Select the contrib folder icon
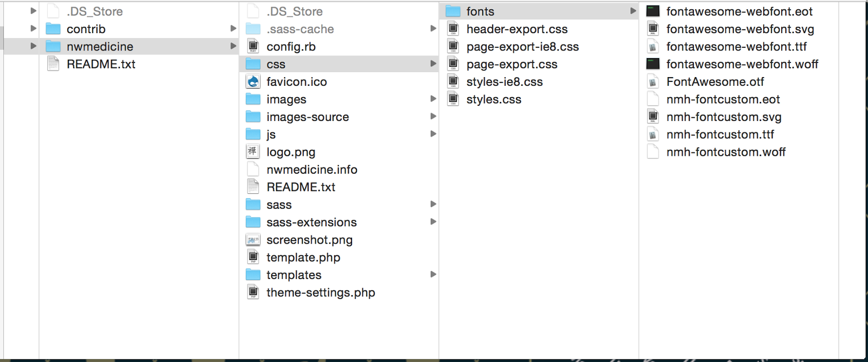 pyautogui.click(x=53, y=29)
